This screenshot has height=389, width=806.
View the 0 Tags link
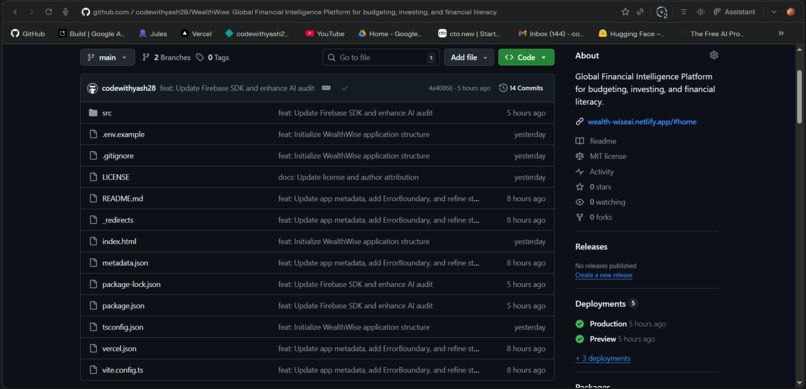click(x=212, y=58)
